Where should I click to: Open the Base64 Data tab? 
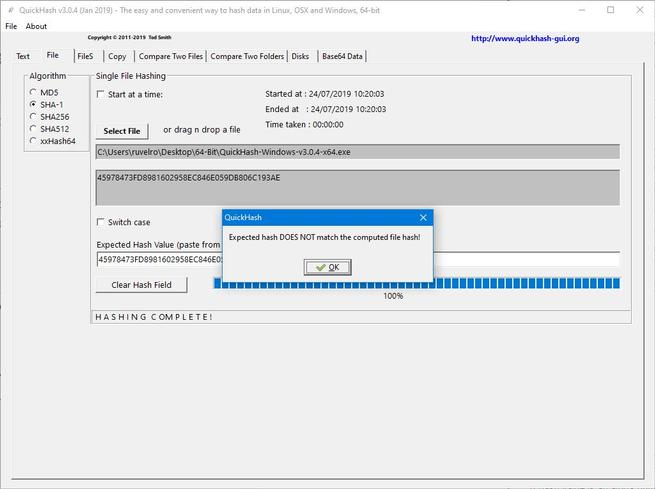pyautogui.click(x=342, y=56)
